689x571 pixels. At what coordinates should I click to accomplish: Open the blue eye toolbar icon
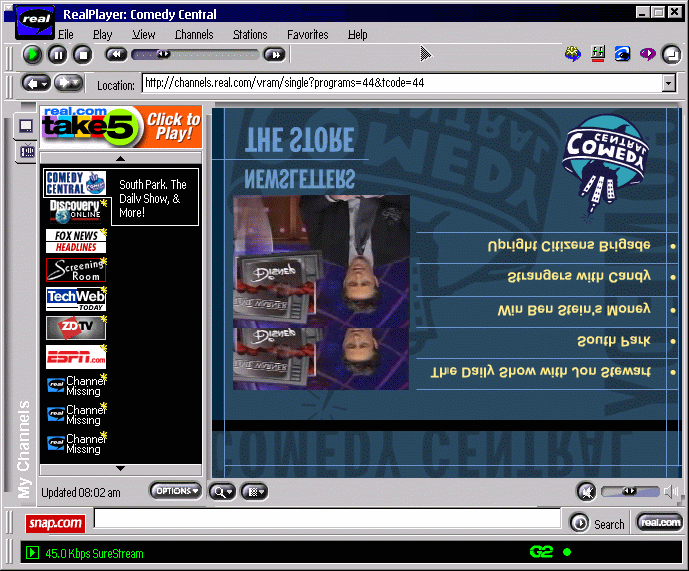(x=622, y=54)
